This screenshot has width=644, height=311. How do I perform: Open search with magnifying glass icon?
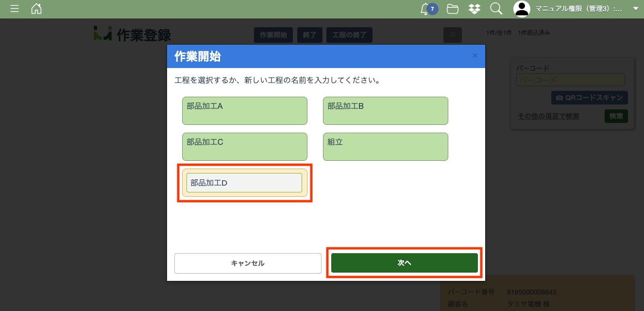tap(496, 9)
